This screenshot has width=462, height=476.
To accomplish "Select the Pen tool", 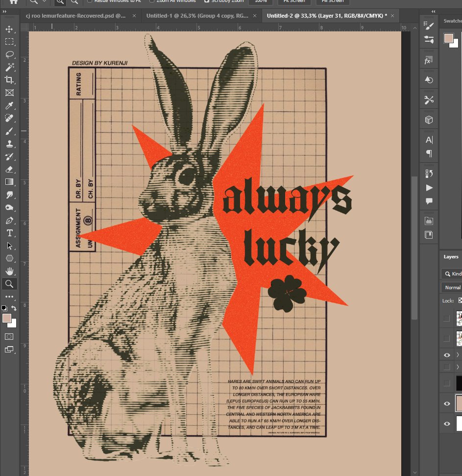I will click(x=9, y=221).
